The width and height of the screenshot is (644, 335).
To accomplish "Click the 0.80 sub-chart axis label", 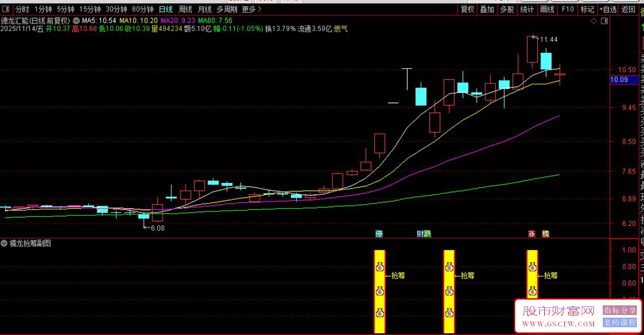I will pos(629,266).
